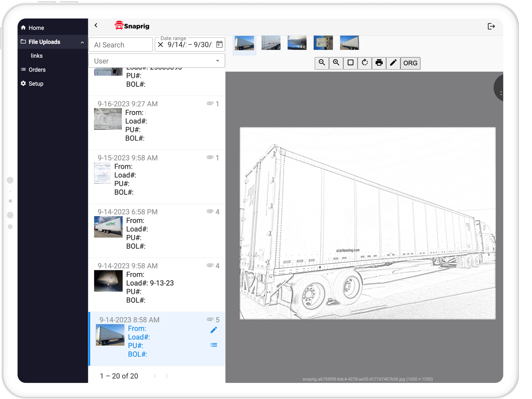
Task: Click the zoom in magnifier icon
Action: pos(336,63)
